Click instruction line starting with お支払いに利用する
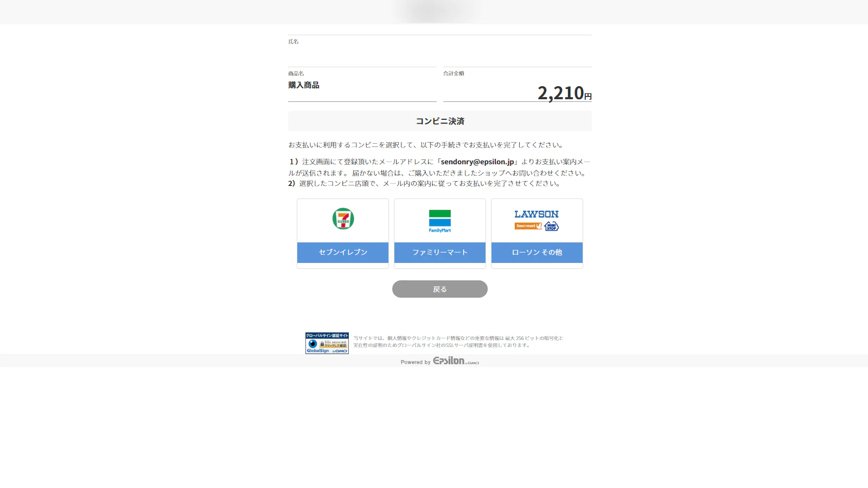Image resolution: width=868 pixels, height=488 pixels. (427, 145)
